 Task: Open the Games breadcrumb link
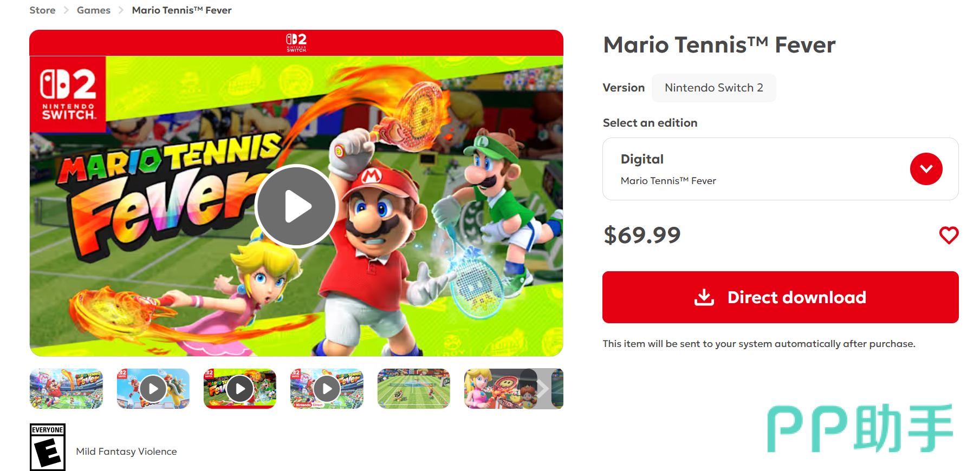click(94, 10)
